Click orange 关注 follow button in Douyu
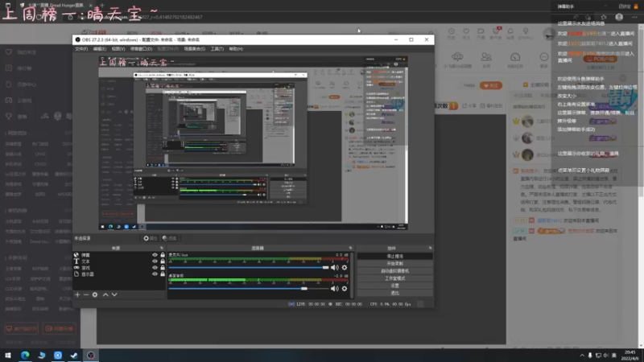The image size is (644, 362). pos(491,86)
